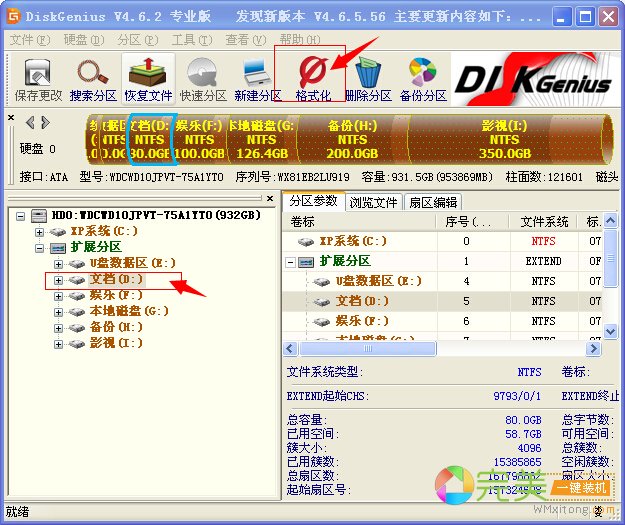This screenshot has width=625, height=525.
Task: Open the 查看(V) menu
Action: [x=246, y=39]
